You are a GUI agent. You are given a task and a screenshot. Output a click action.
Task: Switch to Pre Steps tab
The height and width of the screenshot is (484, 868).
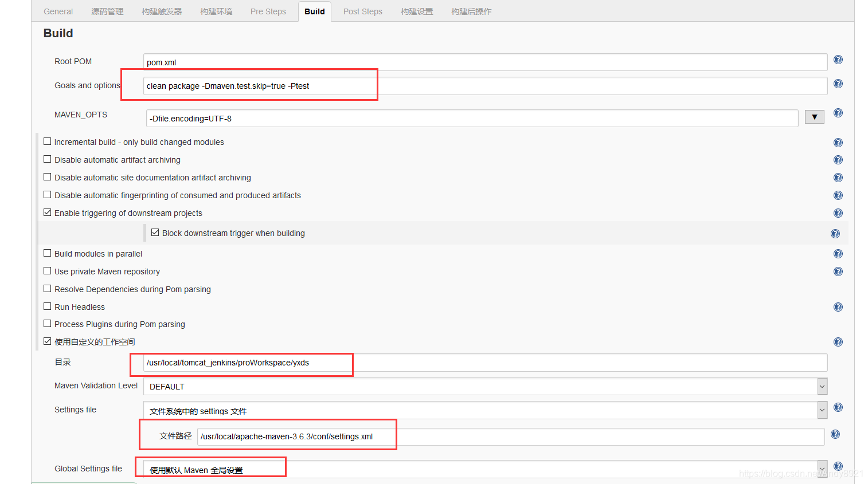pyautogui.click(x=268, y=11)
